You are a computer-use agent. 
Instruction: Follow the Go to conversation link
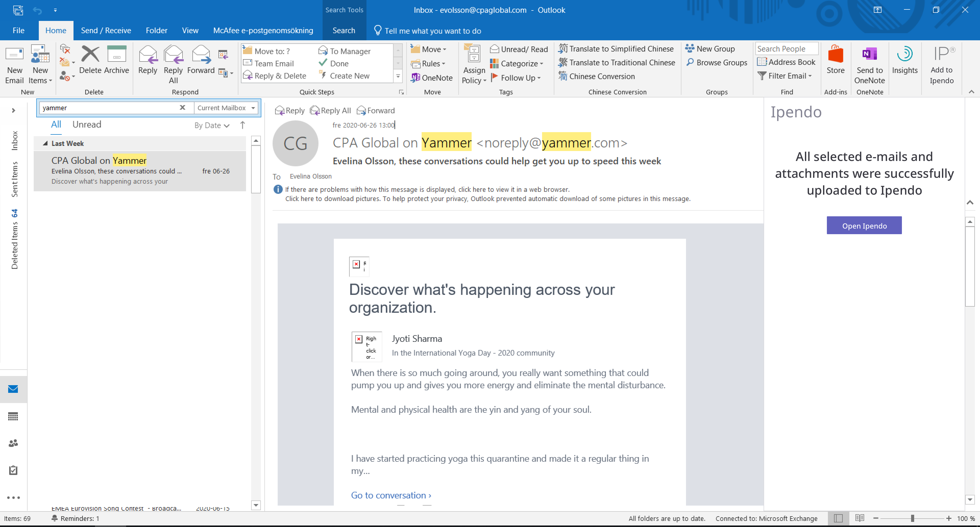pyautogui.click(x=391, y=495)
